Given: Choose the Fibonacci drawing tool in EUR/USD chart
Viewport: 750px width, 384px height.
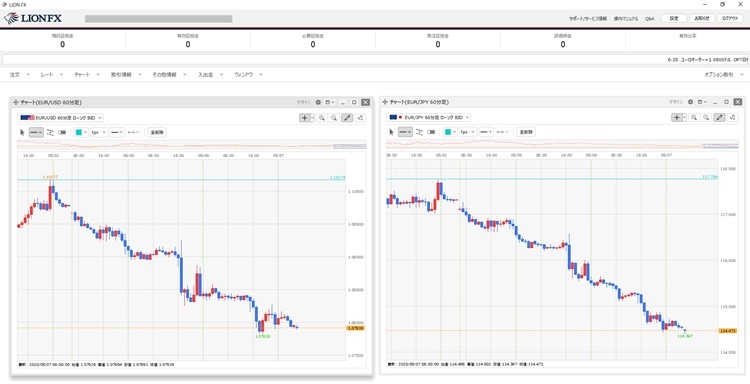Looking at the screenshot, I should (x=50, y=132).
